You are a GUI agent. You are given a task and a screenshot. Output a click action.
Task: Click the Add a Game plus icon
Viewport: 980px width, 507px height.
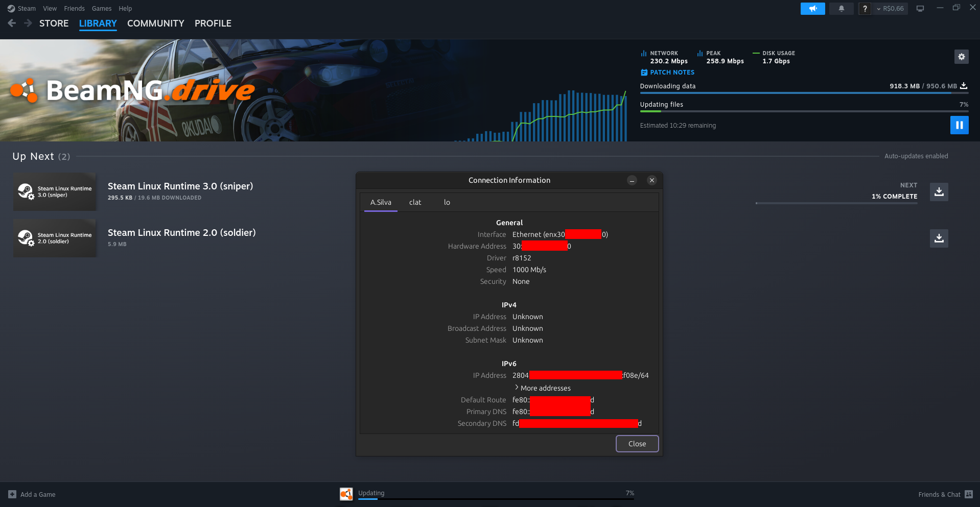[x=12, y=494]
